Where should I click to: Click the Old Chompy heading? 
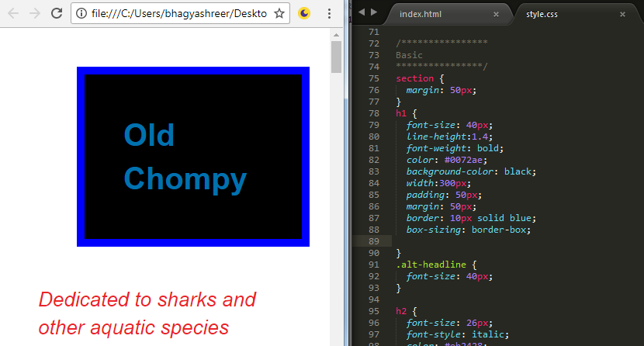tap(185, 157)
